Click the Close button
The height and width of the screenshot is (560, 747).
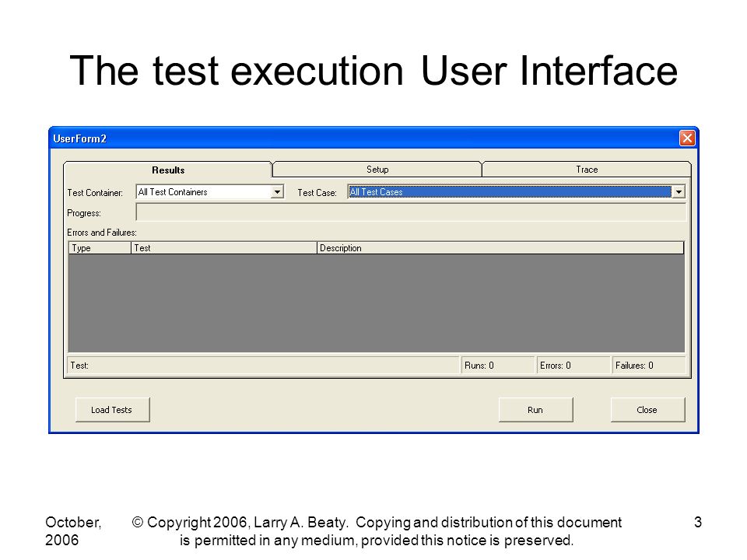pos(647,410)
